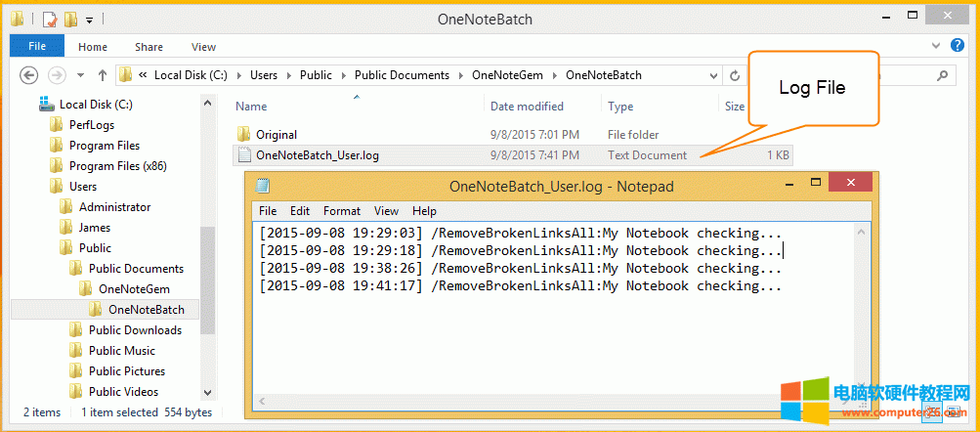Select James folder in navigation tree
This screenshot has height=432, width=980.
pos(95,228)
